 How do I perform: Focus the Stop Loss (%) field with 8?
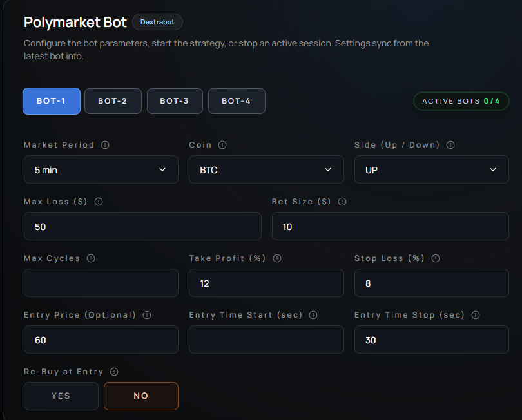(432, 283)
